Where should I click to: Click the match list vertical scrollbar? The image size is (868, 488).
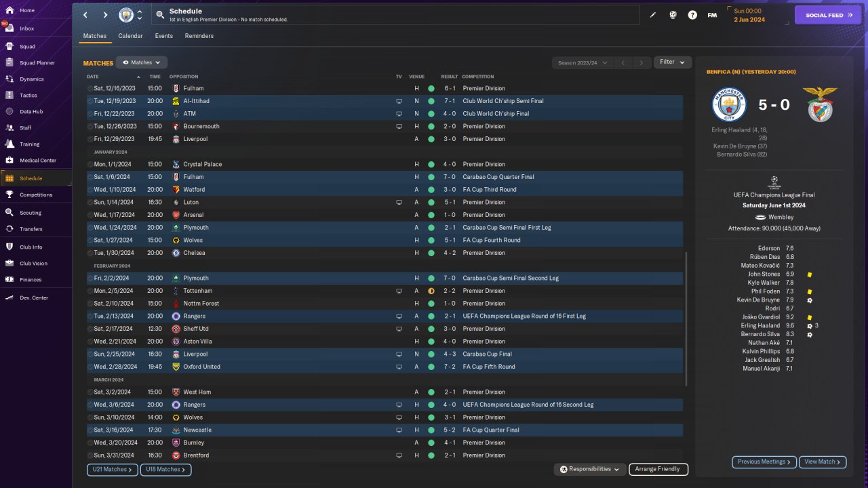pyautogui.click(x=687, y=319)
